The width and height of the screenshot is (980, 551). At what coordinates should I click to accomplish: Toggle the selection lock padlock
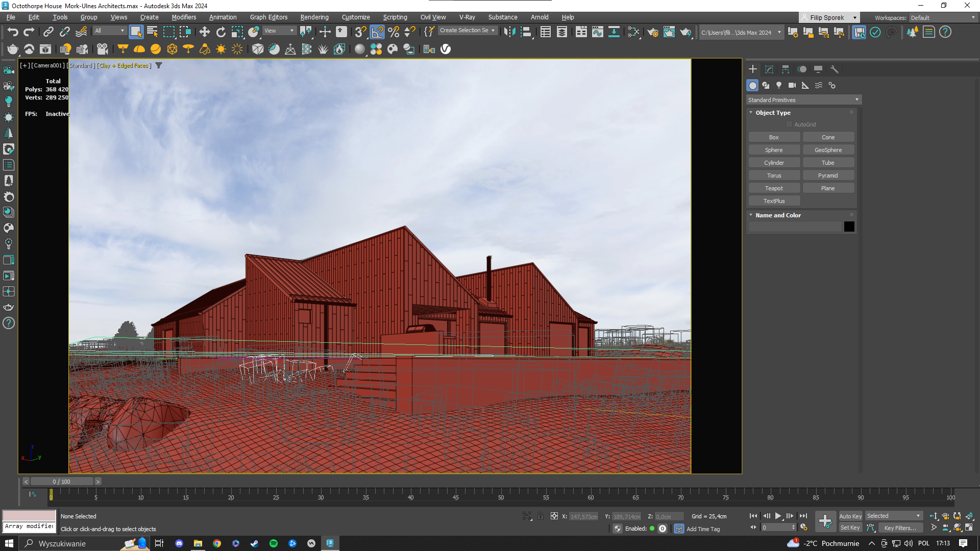coord(541,516)
